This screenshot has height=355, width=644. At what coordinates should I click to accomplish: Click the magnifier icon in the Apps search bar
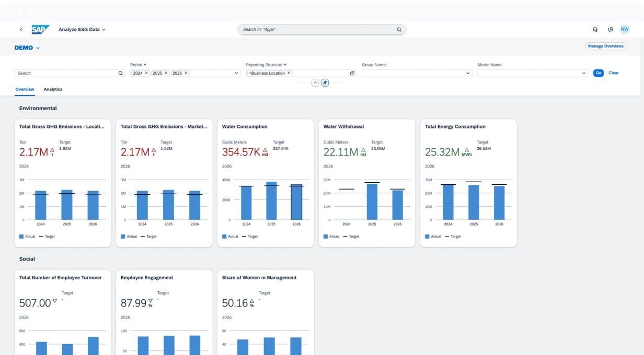(399, 30)
